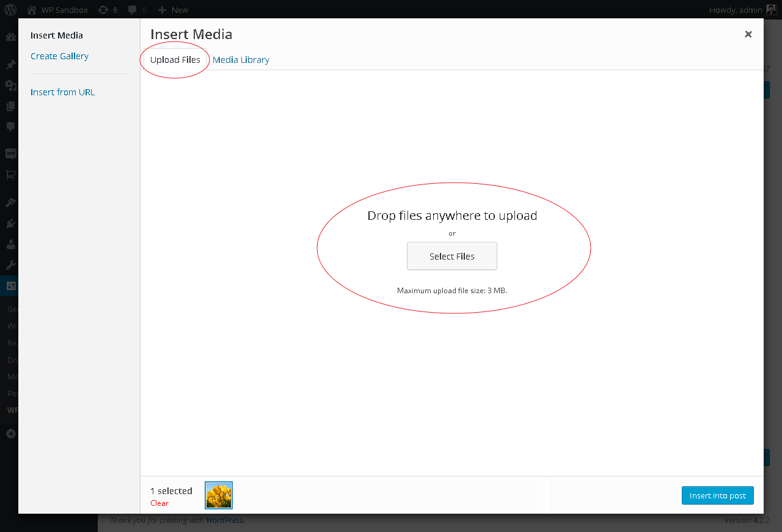
Task: Open the updates indicator showing 8
Action: click(x=108, y=10)
